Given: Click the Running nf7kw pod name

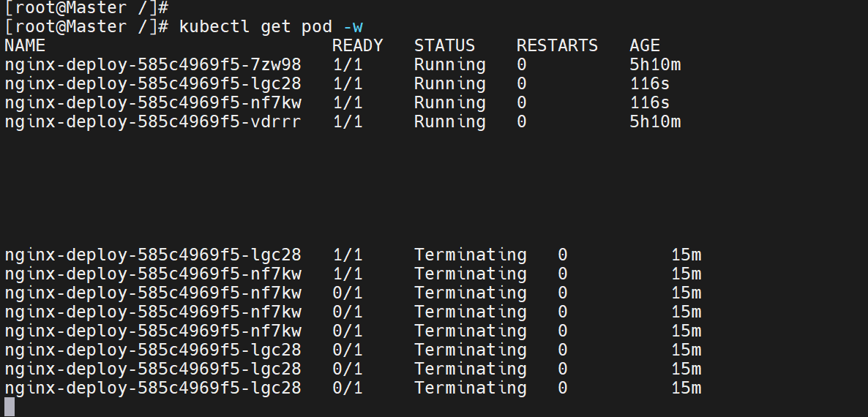Looking at the screenshot, I should click(152, 102).
